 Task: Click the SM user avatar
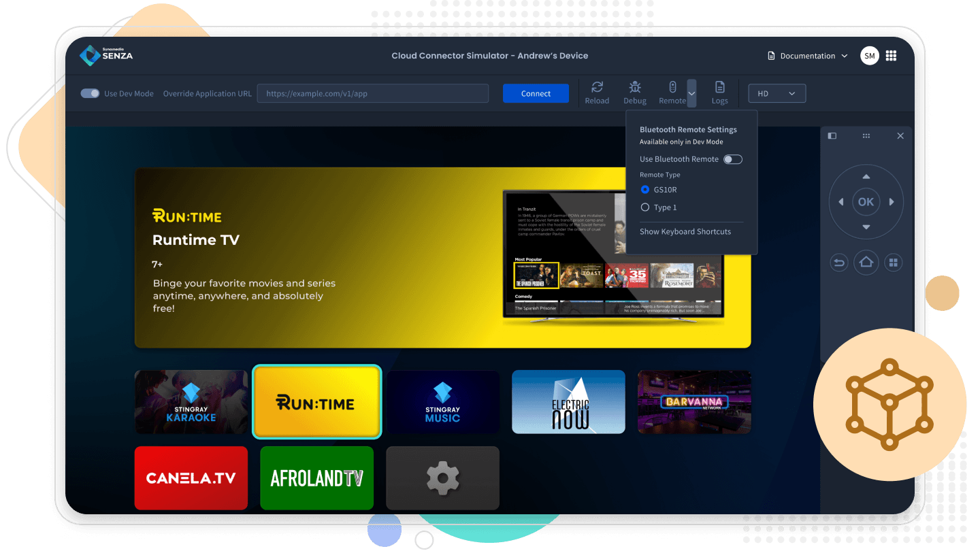[x=869, y=56]
